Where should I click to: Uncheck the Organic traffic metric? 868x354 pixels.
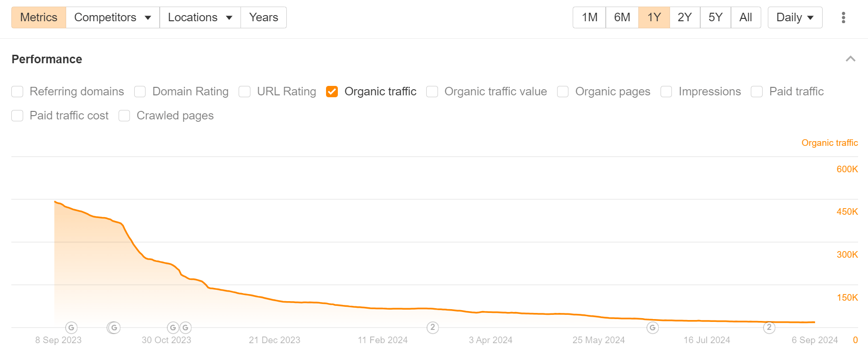(331, 92)
